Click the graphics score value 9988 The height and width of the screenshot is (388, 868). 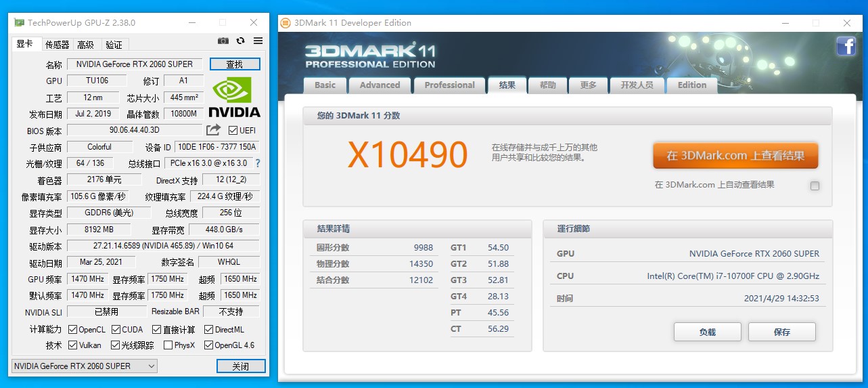[424, 248]
